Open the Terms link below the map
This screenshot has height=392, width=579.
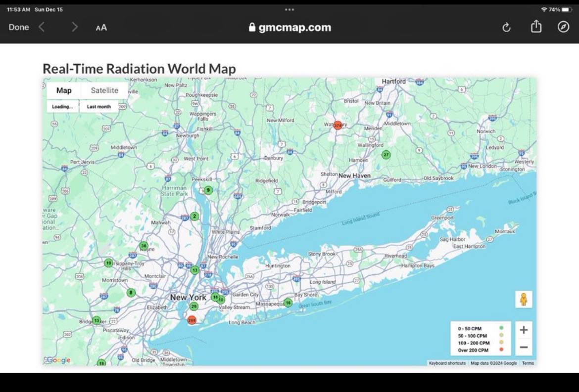point(528,363)
